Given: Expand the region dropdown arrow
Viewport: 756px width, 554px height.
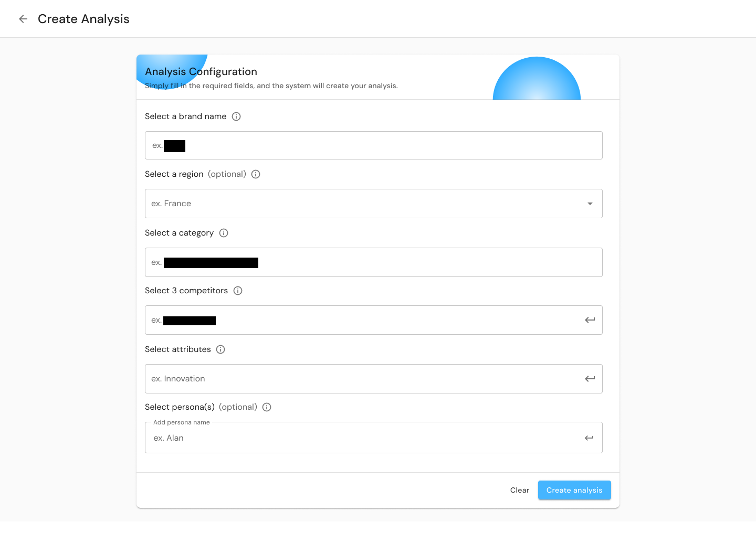Looking at the screenshot, I should 590,204.
